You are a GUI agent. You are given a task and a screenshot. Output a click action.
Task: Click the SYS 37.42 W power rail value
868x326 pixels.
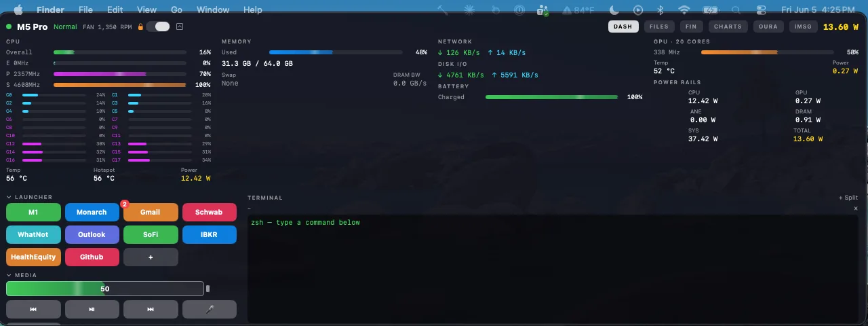(703, 139)
